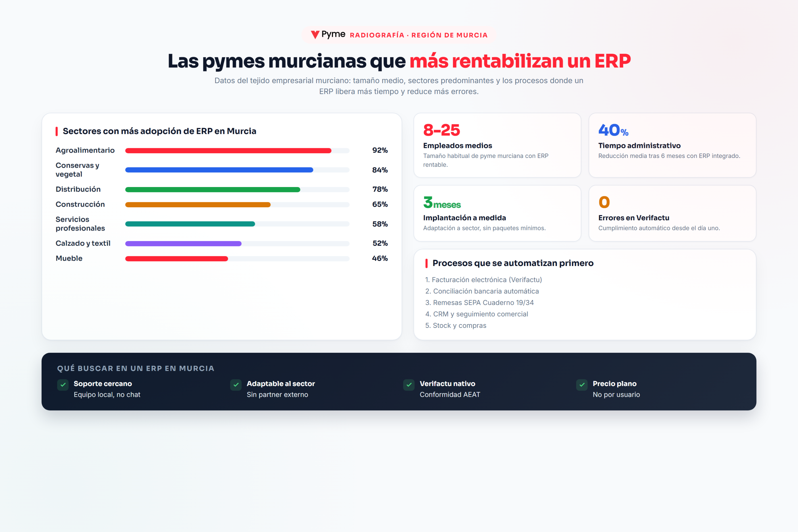
Task: Click list item CRM y seguimiento comercial
Action: click(x=476, y=314)
